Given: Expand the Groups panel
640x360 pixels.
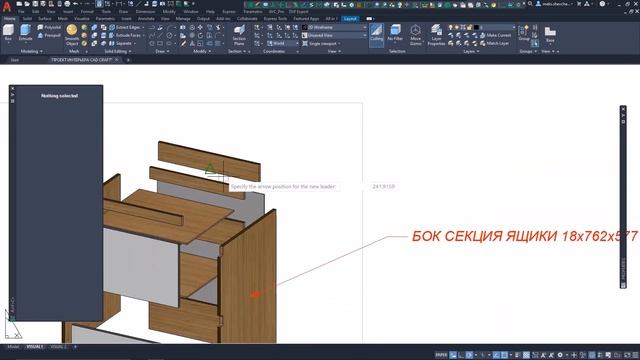Looking at the screenshot, I should click(528, 51).
